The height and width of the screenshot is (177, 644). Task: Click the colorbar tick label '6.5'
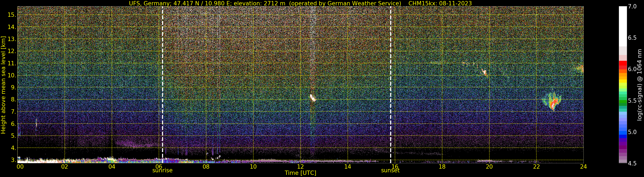[632, 38]
